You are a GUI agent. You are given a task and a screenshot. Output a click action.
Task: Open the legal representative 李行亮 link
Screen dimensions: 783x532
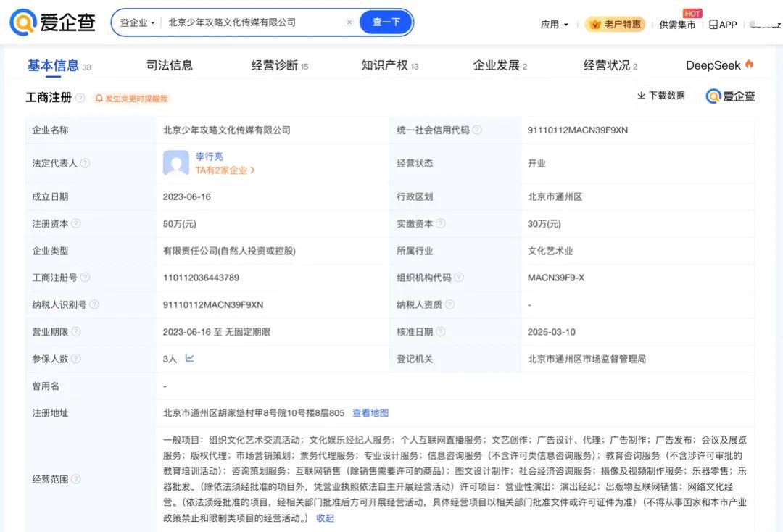210,157
